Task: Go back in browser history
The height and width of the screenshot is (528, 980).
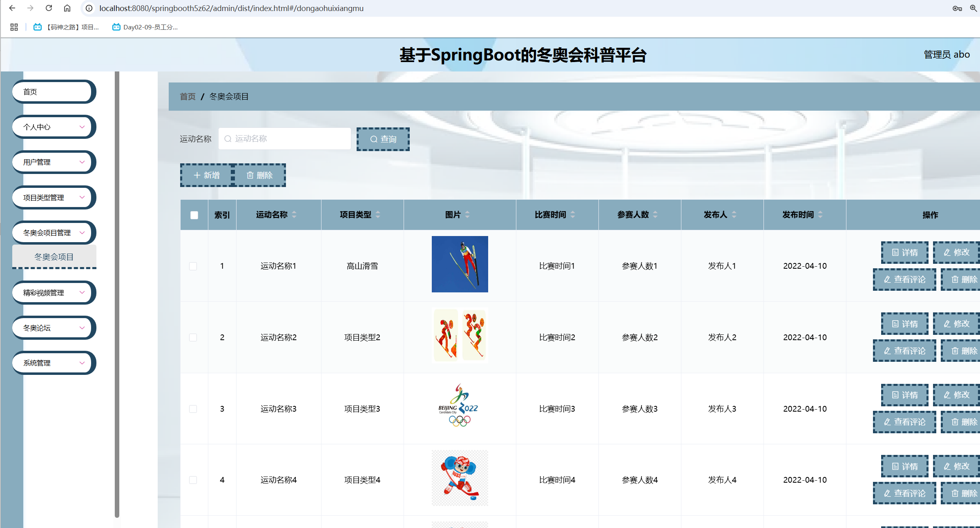Action: tap(12, 8)
